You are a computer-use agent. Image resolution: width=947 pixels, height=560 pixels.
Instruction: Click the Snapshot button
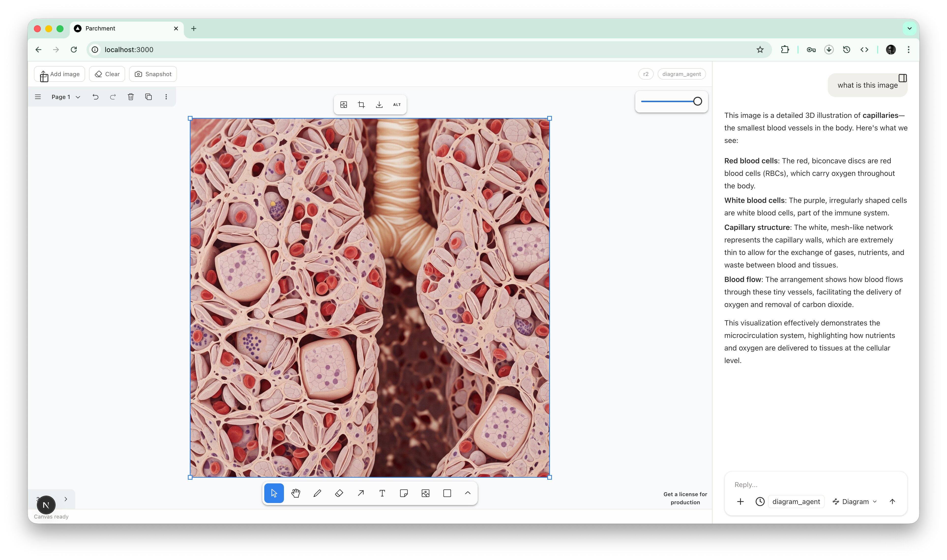(x=153, y=74)
